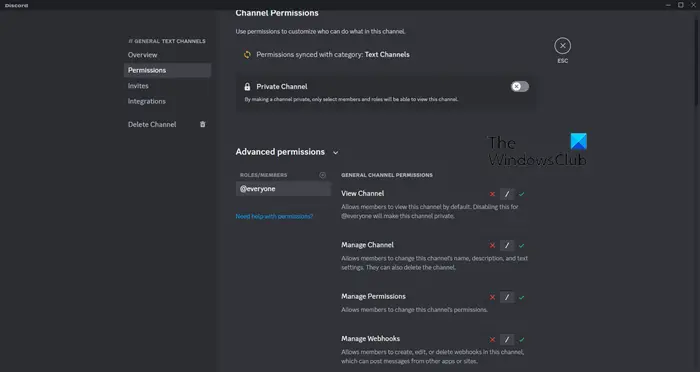The image size is (700, 372).
Task: Click the Manage Channel permission label
Action: pos(367,245)
